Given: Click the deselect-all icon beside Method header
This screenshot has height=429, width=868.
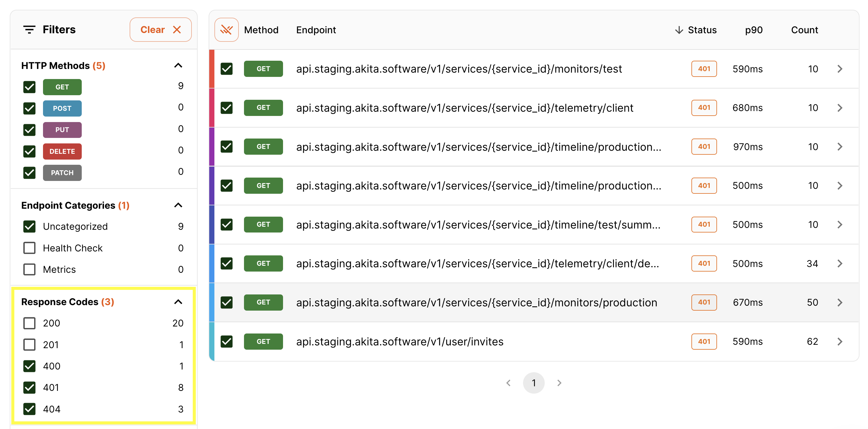Looking at the screenshot, I should point(226,30).
